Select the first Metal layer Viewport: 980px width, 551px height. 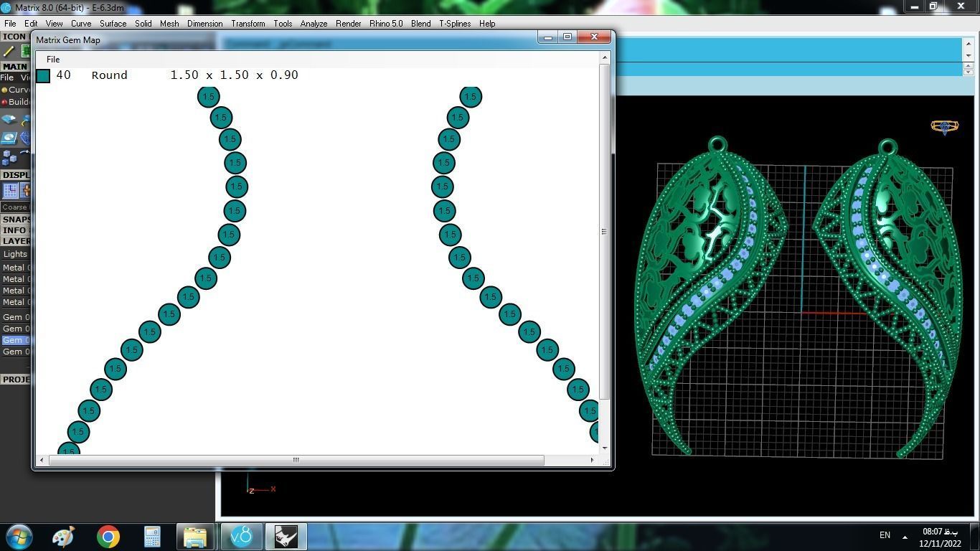pyautogui.click(x=15, y=268)
